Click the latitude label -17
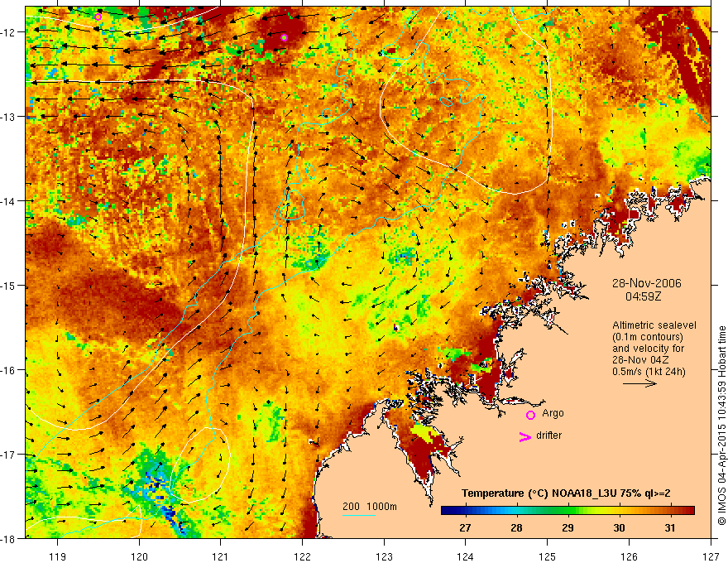The image size is (728, 563). (8, 455)
